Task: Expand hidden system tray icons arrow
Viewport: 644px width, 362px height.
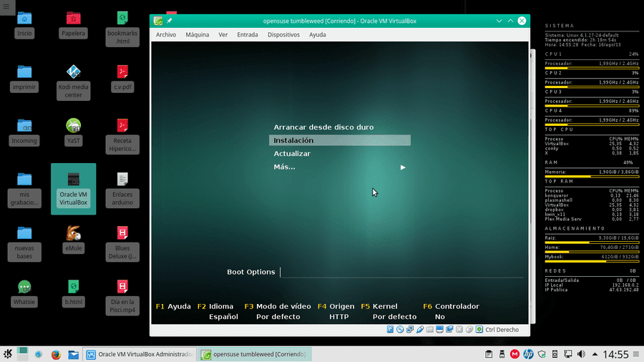Action: pyautogui.click(x=595, y=354)
